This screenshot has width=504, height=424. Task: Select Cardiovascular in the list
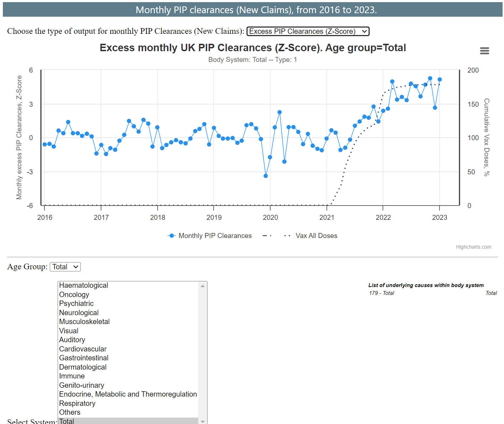point(83,349)
